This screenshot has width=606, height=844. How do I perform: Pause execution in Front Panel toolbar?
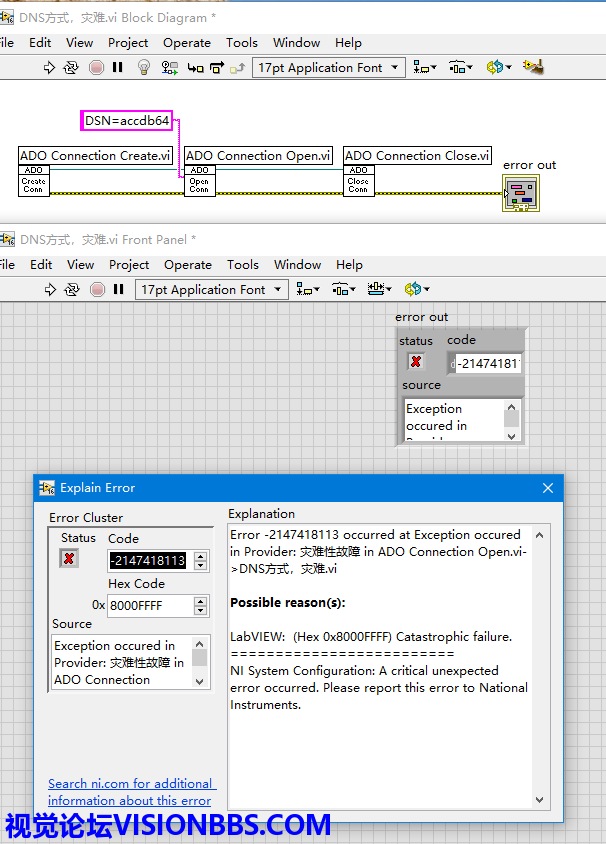click(118, 290)
